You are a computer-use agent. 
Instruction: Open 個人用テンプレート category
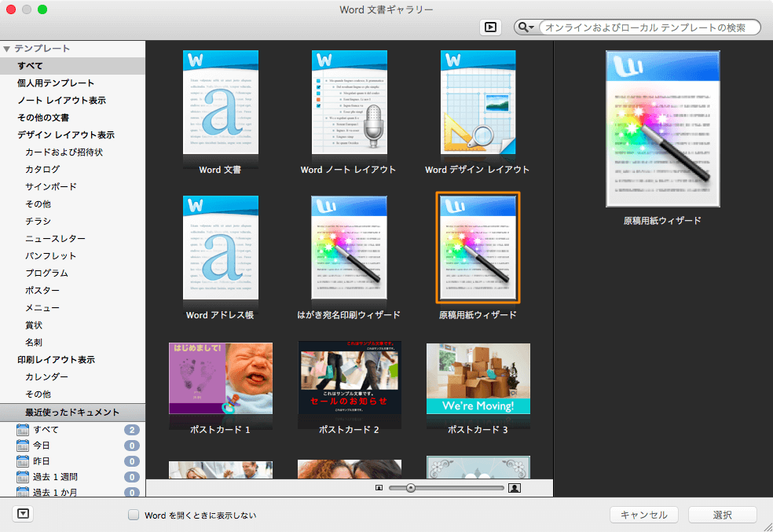[x=72, y=83]
